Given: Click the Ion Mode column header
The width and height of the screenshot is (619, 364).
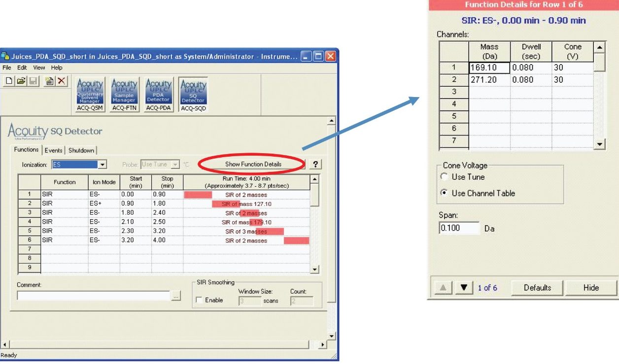Looking at the screenshot, I should (x=104, y=182).
